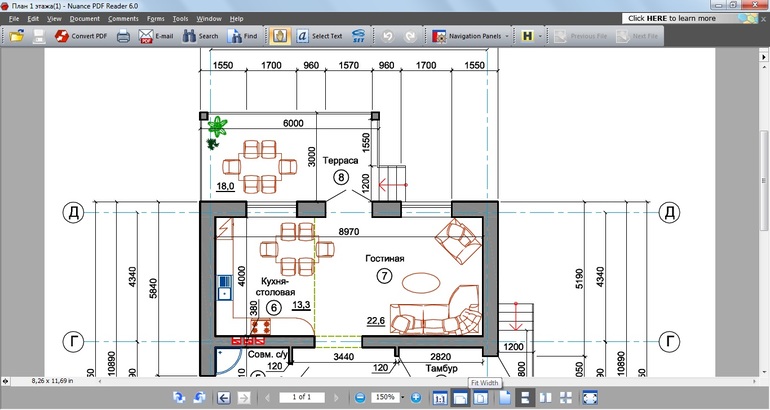Zoom in with the plus button
This screenshot has height=410, width=770.
(x=416, y=398)
